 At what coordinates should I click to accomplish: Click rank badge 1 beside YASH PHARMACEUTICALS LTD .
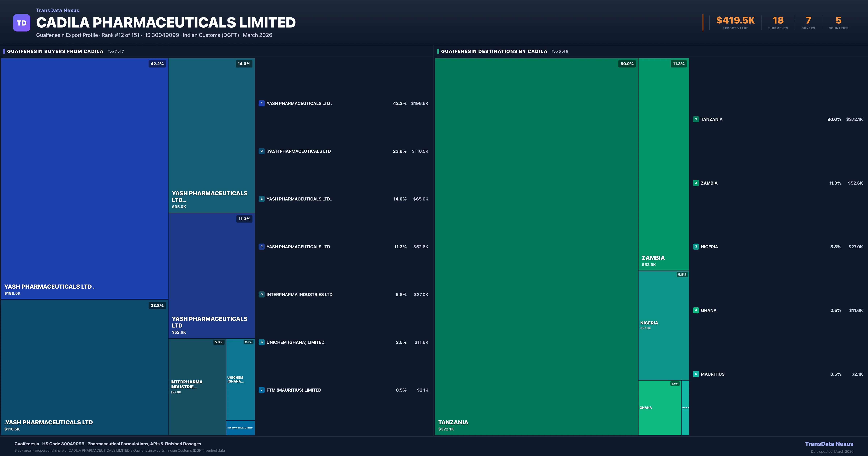pyautogui.click(x=261, y=104)
